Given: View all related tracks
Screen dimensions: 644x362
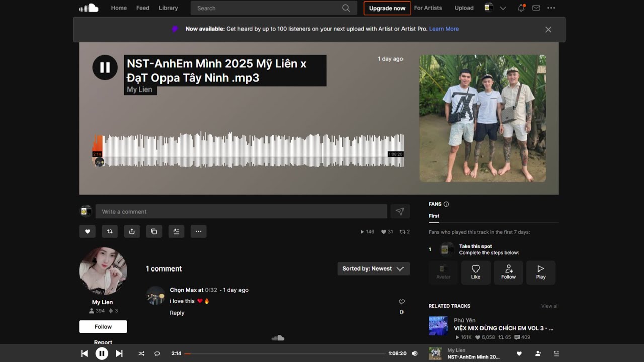Looking at the screenshot, I should click(x=550, y=306).
